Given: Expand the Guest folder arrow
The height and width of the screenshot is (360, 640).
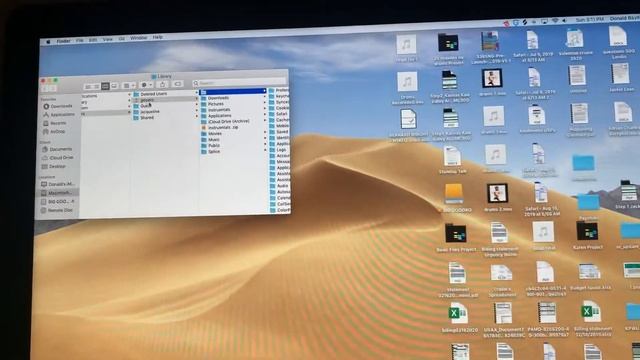Looking at the screenshot, I should point(196,104).
